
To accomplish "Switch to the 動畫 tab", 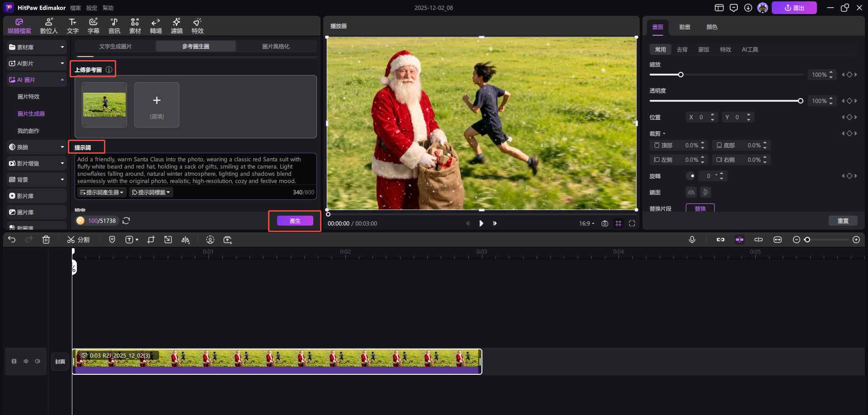I will coord(684,27).
